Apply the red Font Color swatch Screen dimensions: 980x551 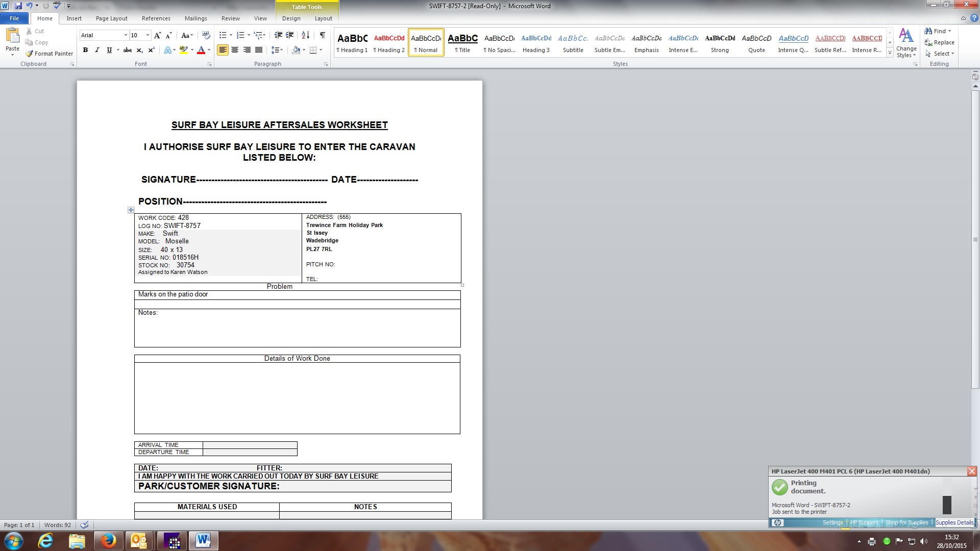tap(201, 50)
